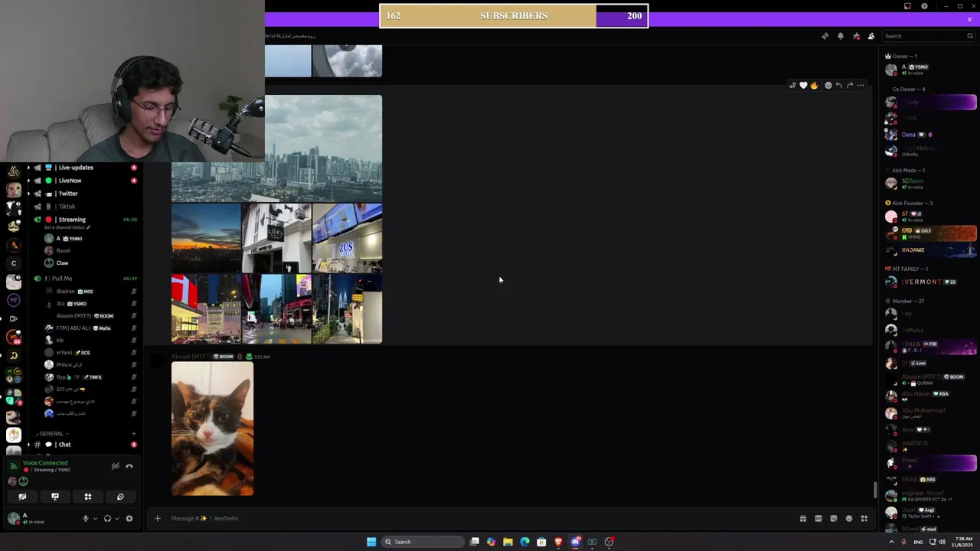Viewport: 980px width, 551px height.
Task: Open the ZUS coffee photo thumbnail
Action: pyautogui.click(x=347, y=238)
